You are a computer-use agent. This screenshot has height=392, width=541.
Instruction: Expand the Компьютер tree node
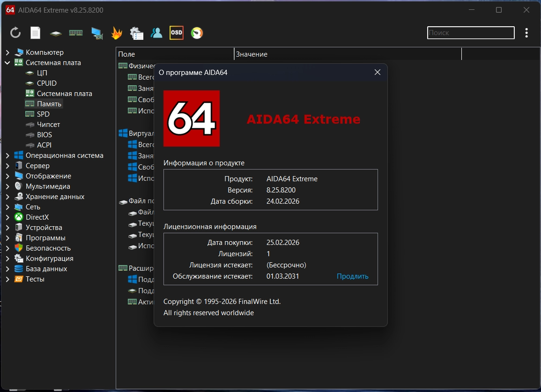point(7,52)
